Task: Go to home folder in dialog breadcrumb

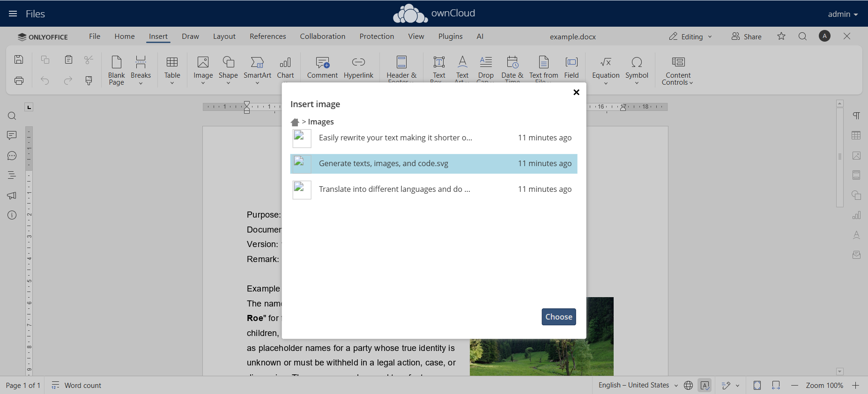Action: click(295, 122)
